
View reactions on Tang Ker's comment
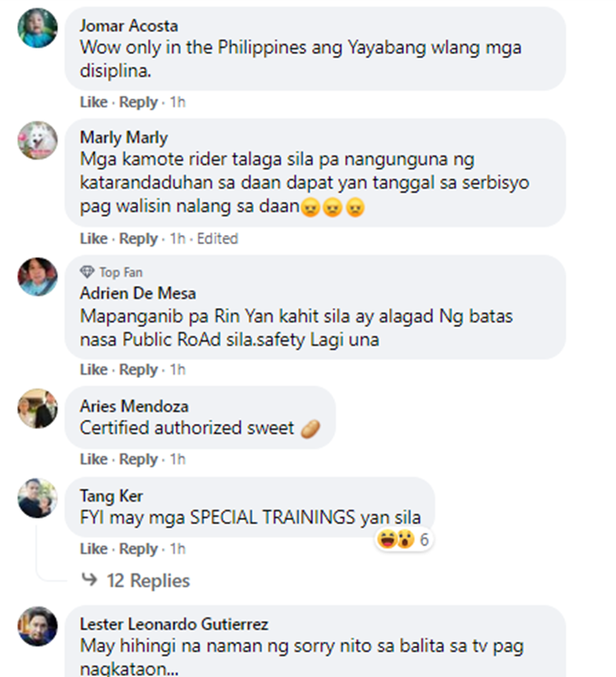(404, 539)
